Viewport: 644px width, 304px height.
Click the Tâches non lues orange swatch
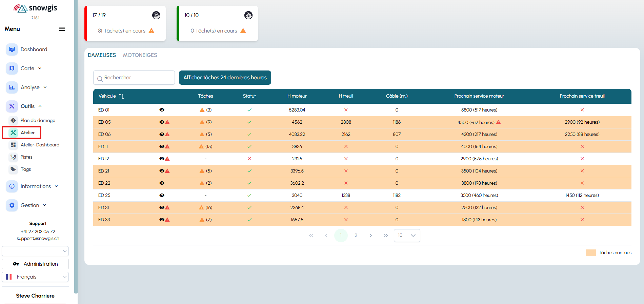590,252
